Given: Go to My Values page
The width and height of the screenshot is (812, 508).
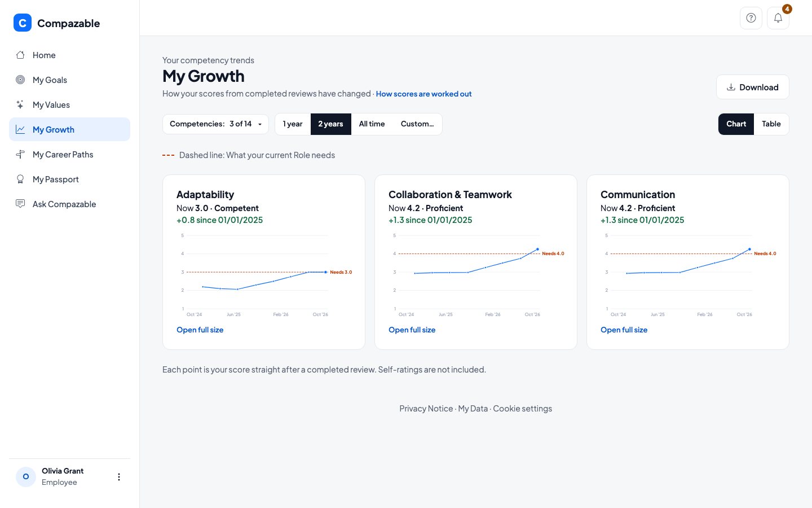Looking at the screenshot, I should pos(69,105).
